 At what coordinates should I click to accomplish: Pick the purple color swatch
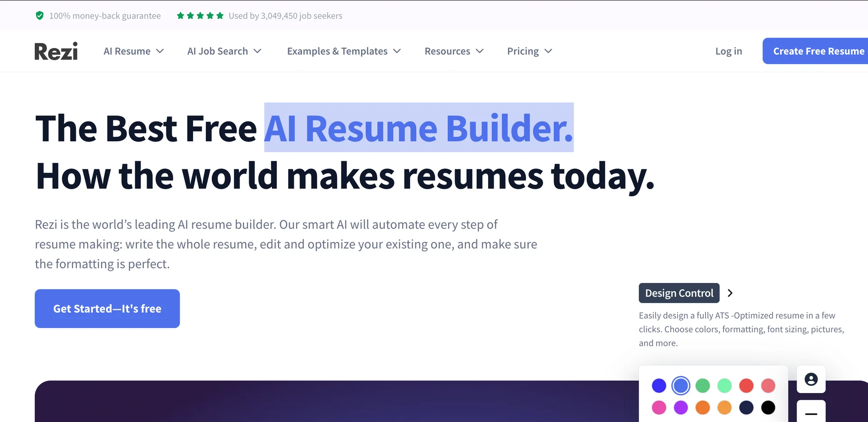click(681, 408)
